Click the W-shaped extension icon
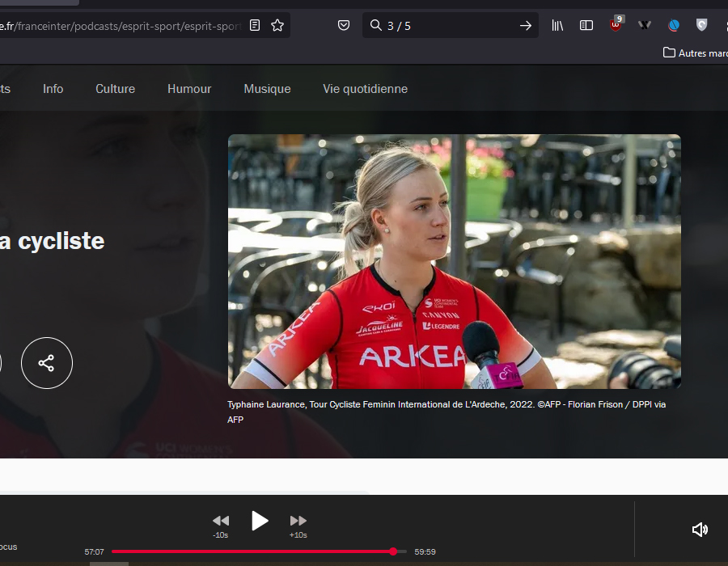This screenshot has height=566, width=728. point(645,25)
